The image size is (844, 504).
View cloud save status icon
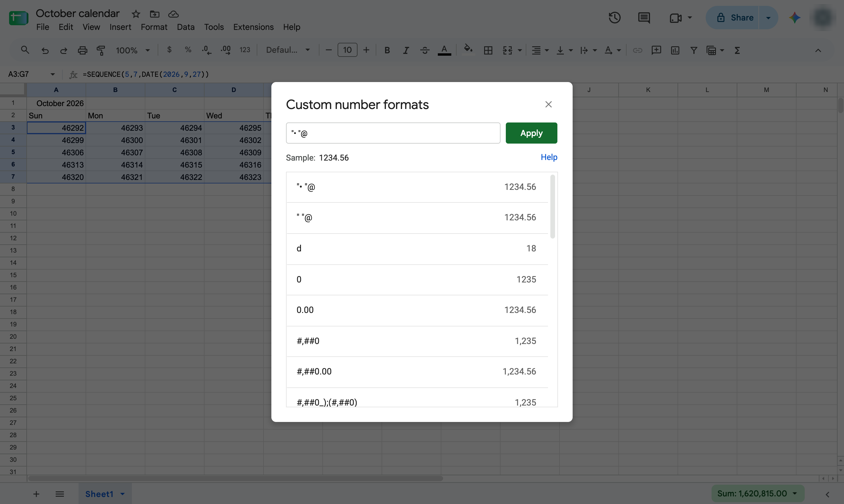tap(173, 14)
